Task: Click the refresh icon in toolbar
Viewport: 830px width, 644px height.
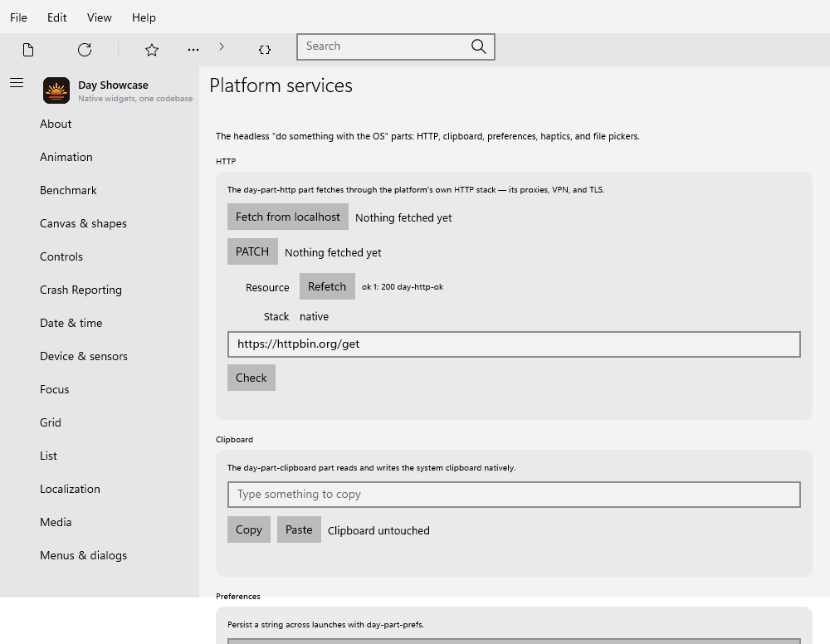Action: [x=85, y=50]
